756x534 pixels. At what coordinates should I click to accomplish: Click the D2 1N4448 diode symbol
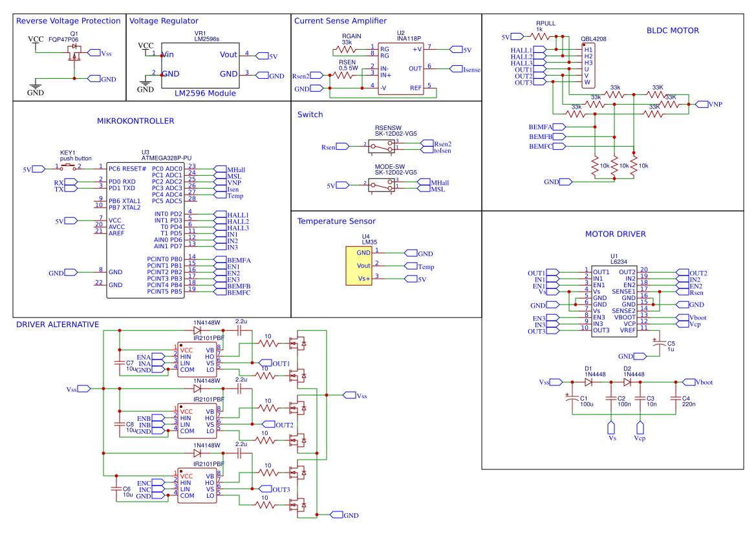(627, 382)
